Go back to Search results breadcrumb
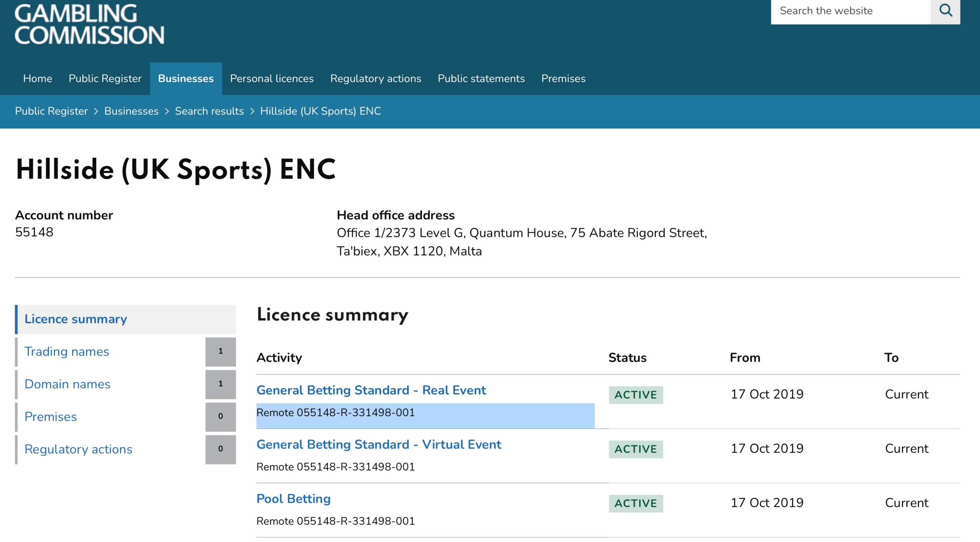 (x=209, y=111)
